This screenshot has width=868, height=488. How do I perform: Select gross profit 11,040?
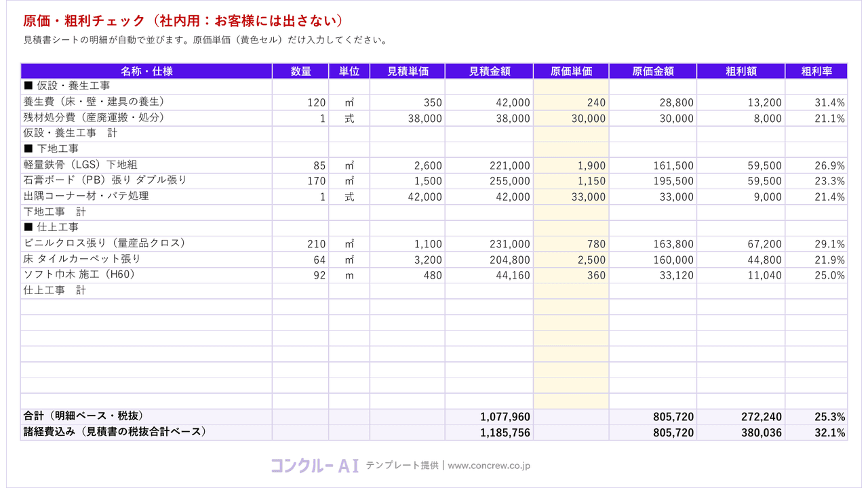coord(741,275)
